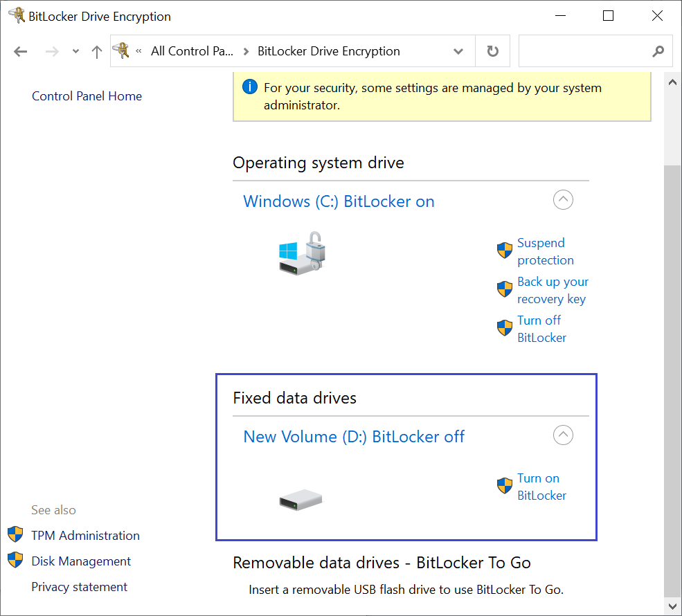The image size is (682, 616).
Task: Open the Privacy statement
Action: [x=79, y=587]
